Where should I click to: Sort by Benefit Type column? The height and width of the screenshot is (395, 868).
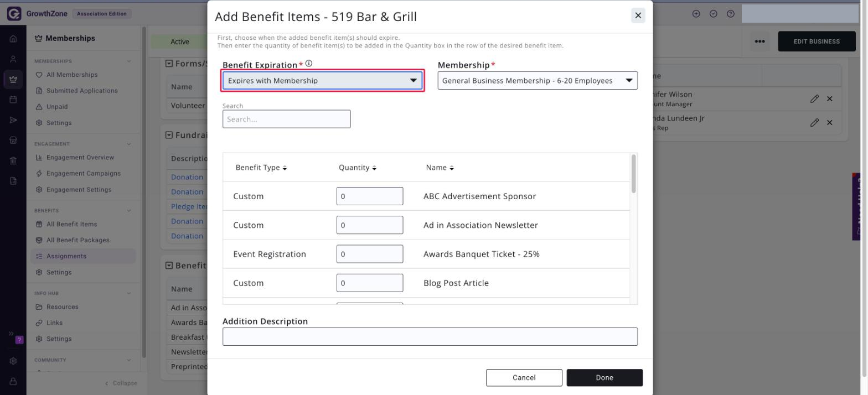(261, 168)
